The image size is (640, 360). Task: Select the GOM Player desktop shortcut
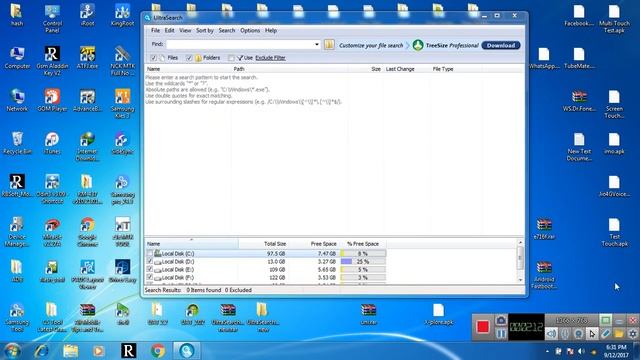pyautogui.click(x=52, y=100)
